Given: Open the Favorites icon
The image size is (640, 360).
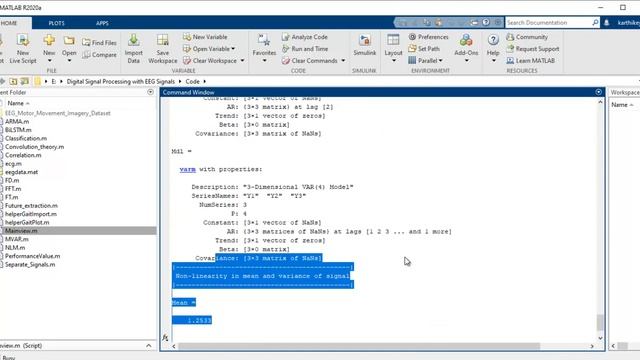Looking at the screenshot, I should pyautogui.click(x=264, y=40).
